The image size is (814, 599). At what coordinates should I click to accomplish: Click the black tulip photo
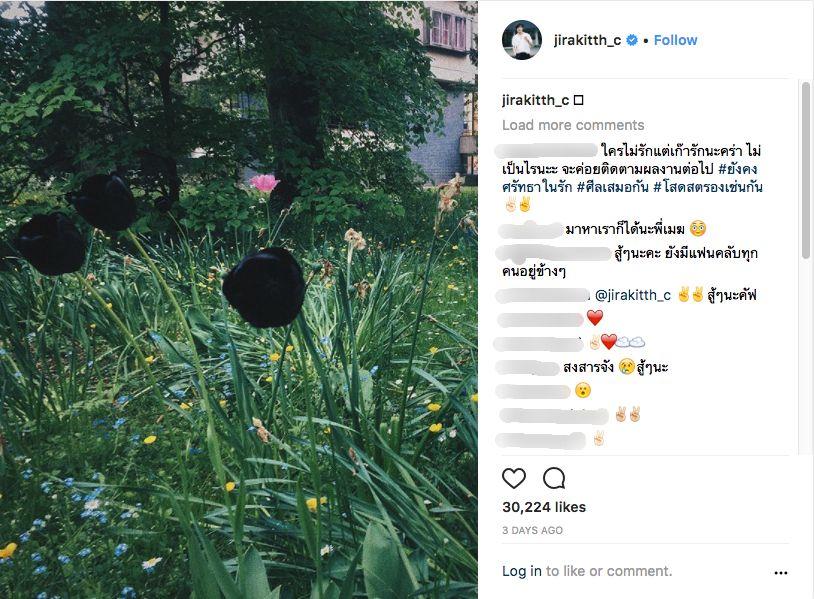(238, 300)
